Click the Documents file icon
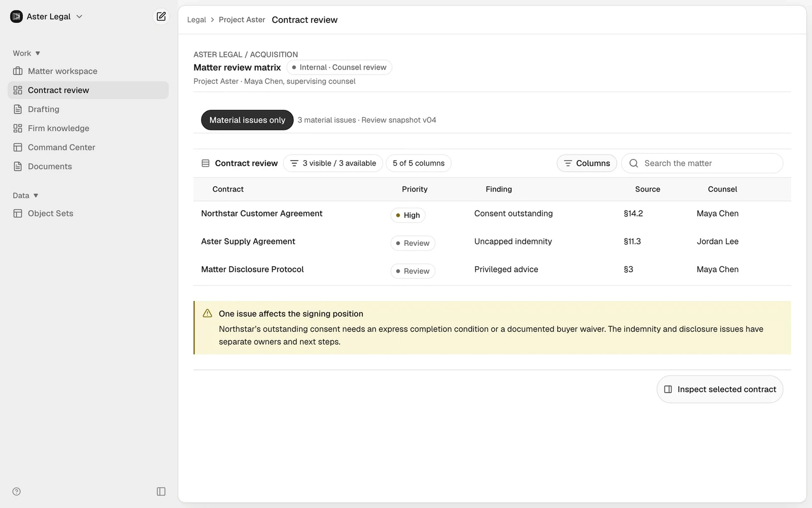812x508 pixels. pos(18,166)
